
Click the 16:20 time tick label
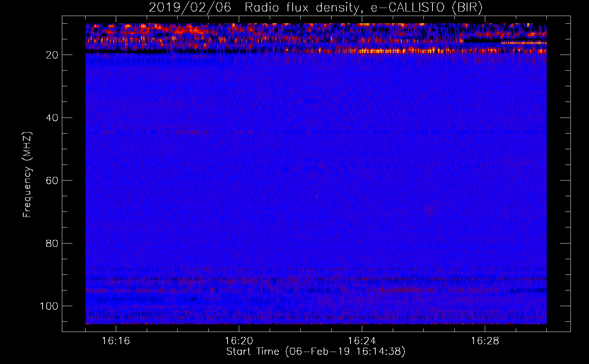coord(239,341)
